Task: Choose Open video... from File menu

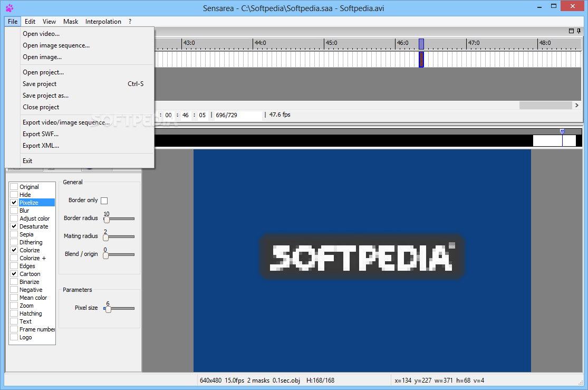Action: (x=80, y=33)
